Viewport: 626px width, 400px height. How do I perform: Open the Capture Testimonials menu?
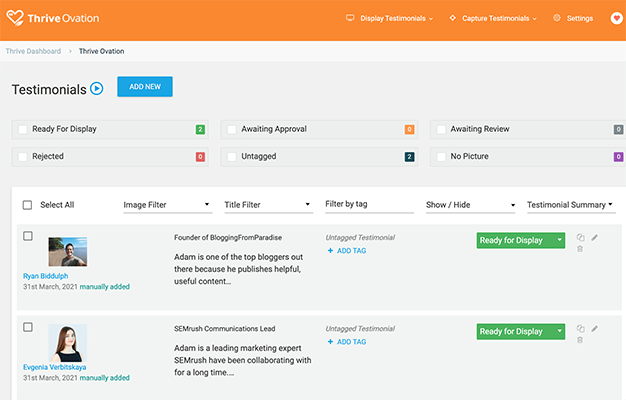click(493, 18)
